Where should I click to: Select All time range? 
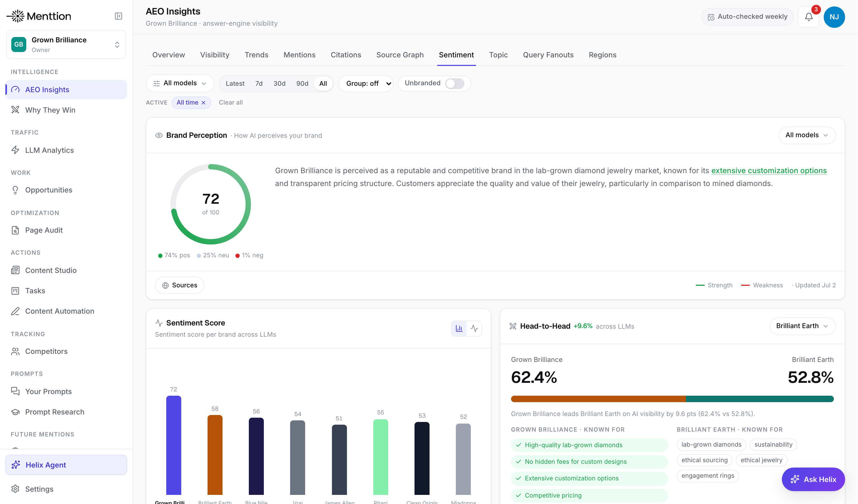(323, 83)
